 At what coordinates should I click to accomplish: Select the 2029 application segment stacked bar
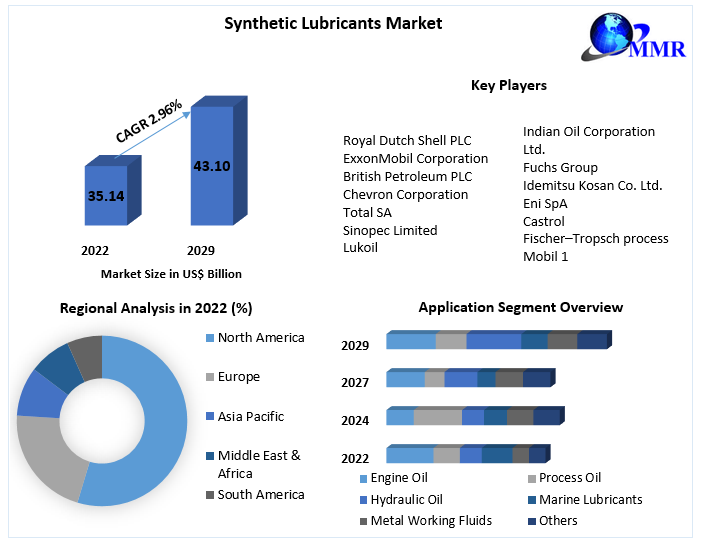(499, 340)
